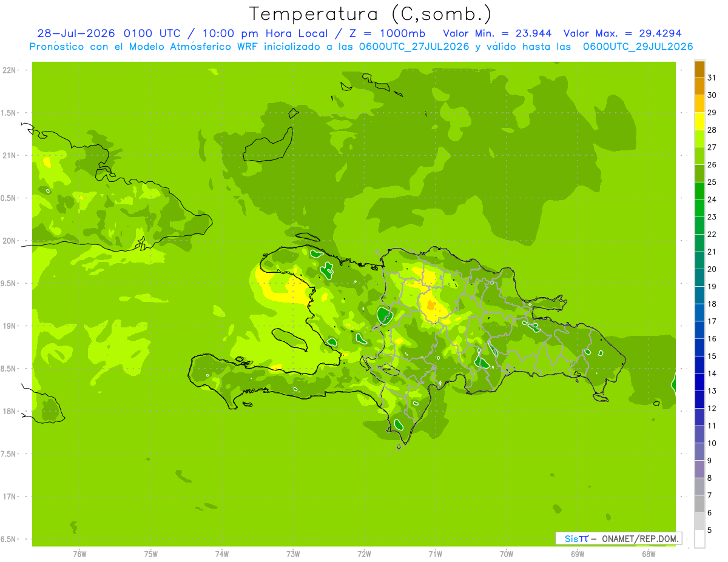Pick the orange colorbar swatch between 30 and 31
Image resolution: width=728 pixels, height=562 pixels.
699,86
